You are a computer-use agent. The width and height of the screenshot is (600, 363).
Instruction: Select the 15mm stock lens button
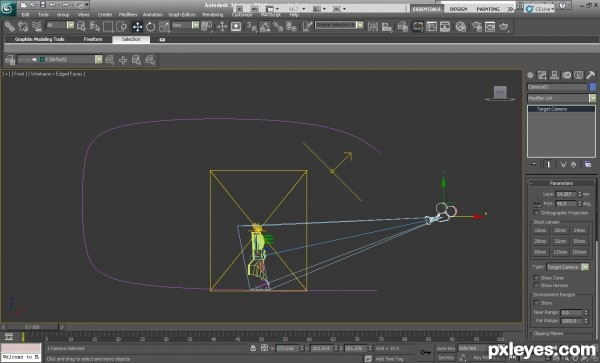(x=540, y=230)
